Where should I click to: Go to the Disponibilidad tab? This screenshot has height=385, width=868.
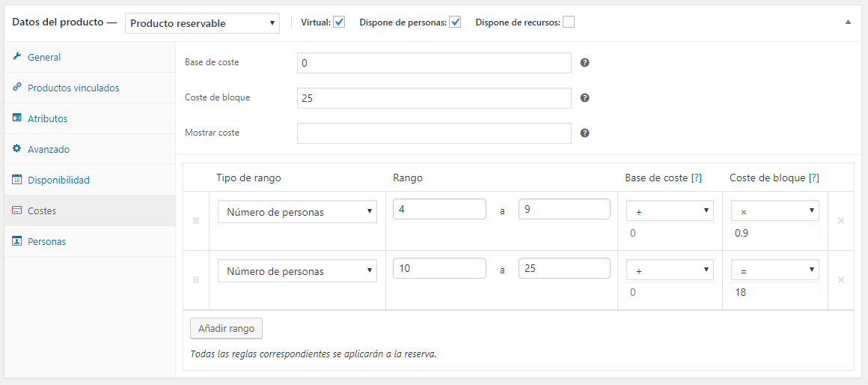coord(90,180)
